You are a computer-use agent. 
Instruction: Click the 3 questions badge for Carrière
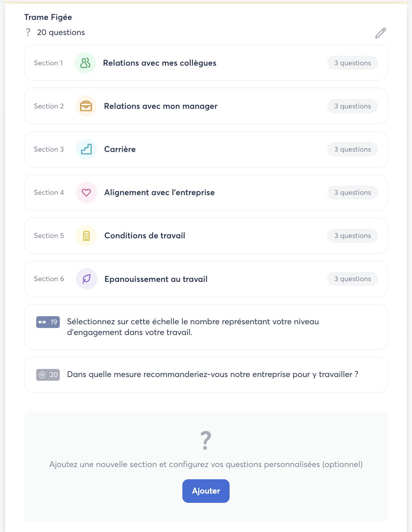pyautogui.click(x=352, y=149)
